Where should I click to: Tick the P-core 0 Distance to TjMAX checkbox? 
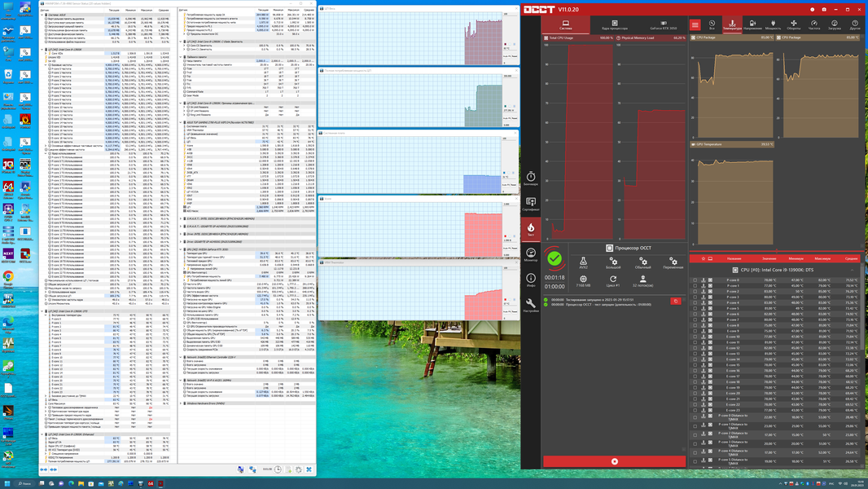[695, 417]
